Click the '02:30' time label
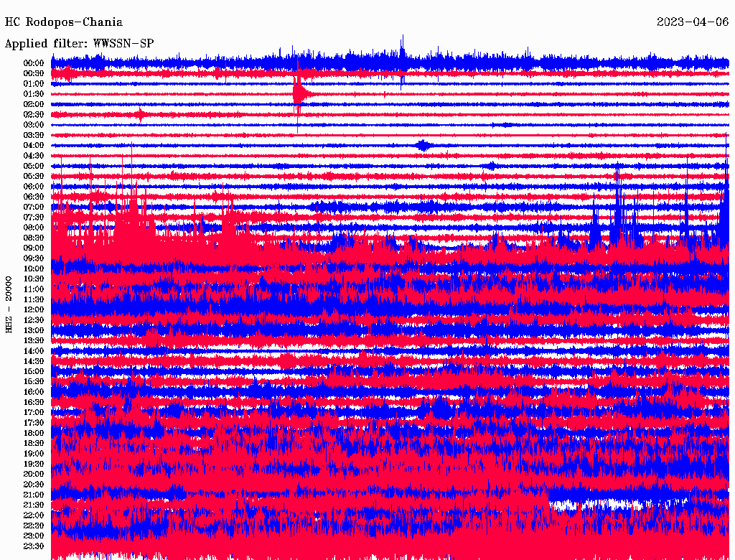This screenshot has height=560, width=735. pos(34,115)
